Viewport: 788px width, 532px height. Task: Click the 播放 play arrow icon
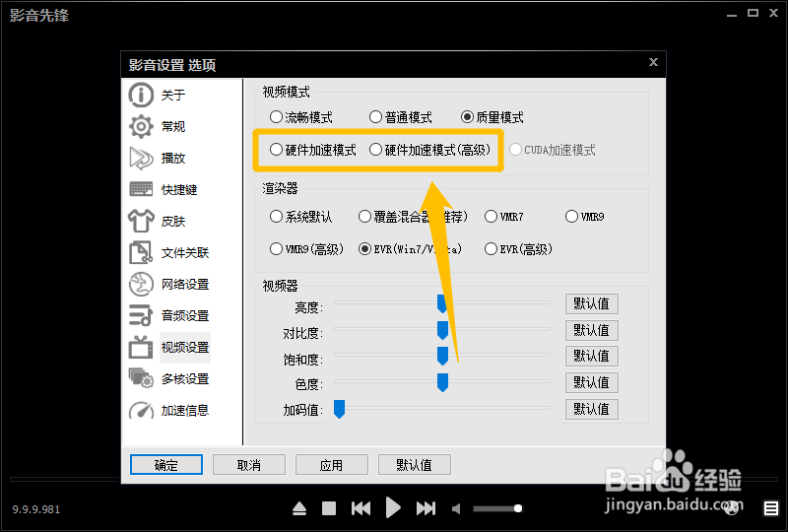pyautogui.click(x=141, y=159)
